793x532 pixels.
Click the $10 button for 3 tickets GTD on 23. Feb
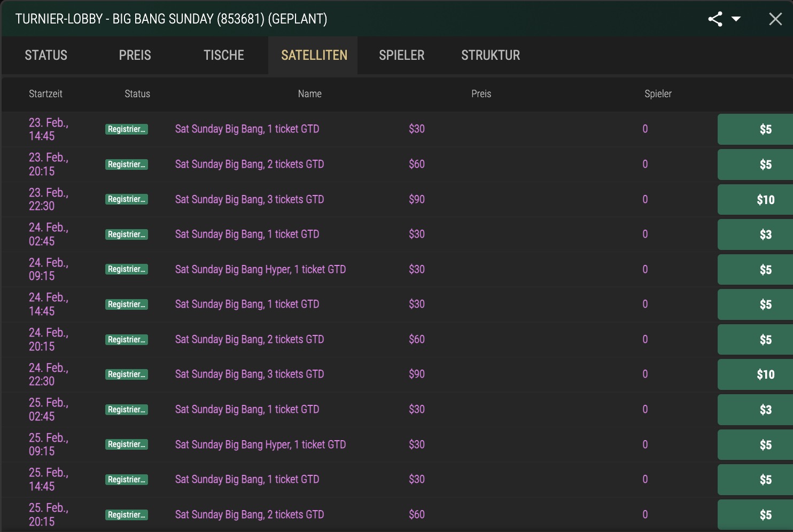766,200
